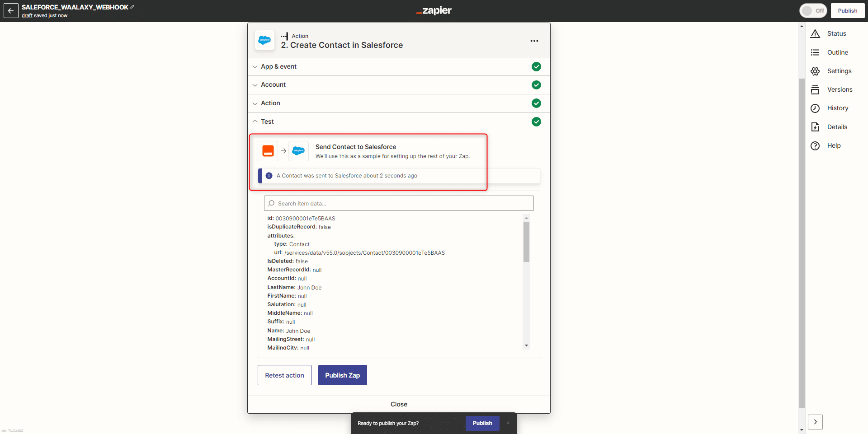Click the back arrow button
This screenshot has height=434, width=868.
tap(11, 11)
